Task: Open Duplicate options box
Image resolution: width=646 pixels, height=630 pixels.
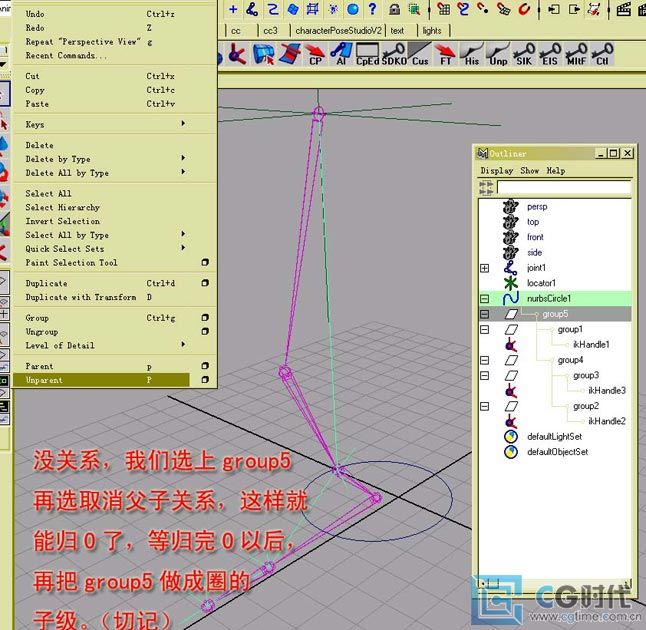Action: [x=205, y=283]
